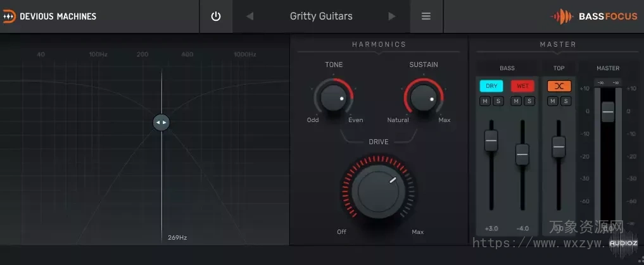
Task: Open the hamburger menu
Action: pyautogui.click(x=426, y=16)
